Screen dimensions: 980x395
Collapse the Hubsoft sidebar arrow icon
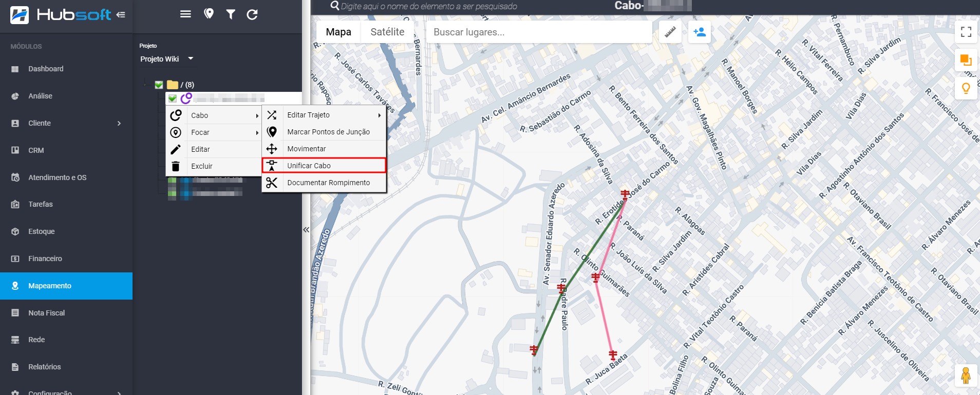(121, 14)
